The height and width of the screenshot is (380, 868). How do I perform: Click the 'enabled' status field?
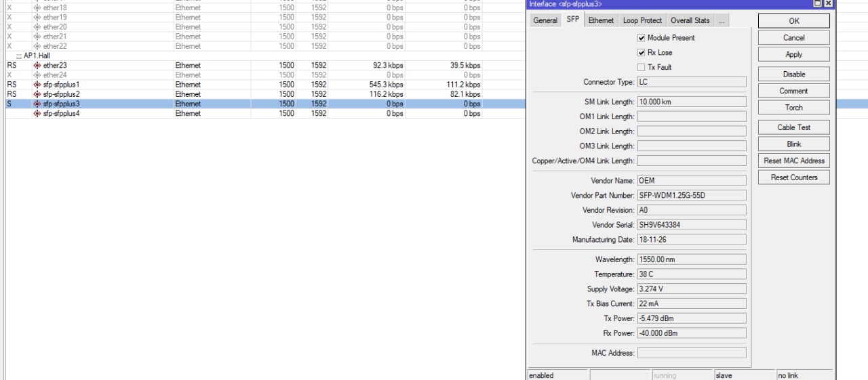click(557, 375)
